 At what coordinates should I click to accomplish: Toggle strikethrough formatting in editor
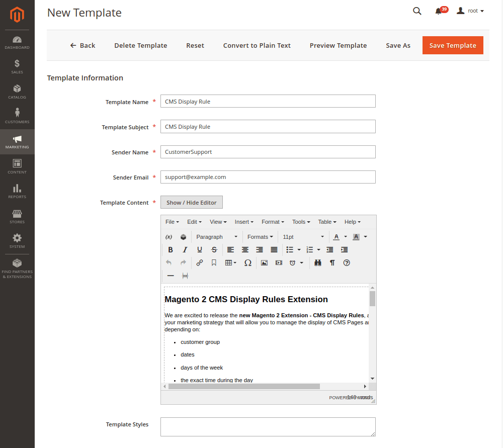(x=214, y=250)
